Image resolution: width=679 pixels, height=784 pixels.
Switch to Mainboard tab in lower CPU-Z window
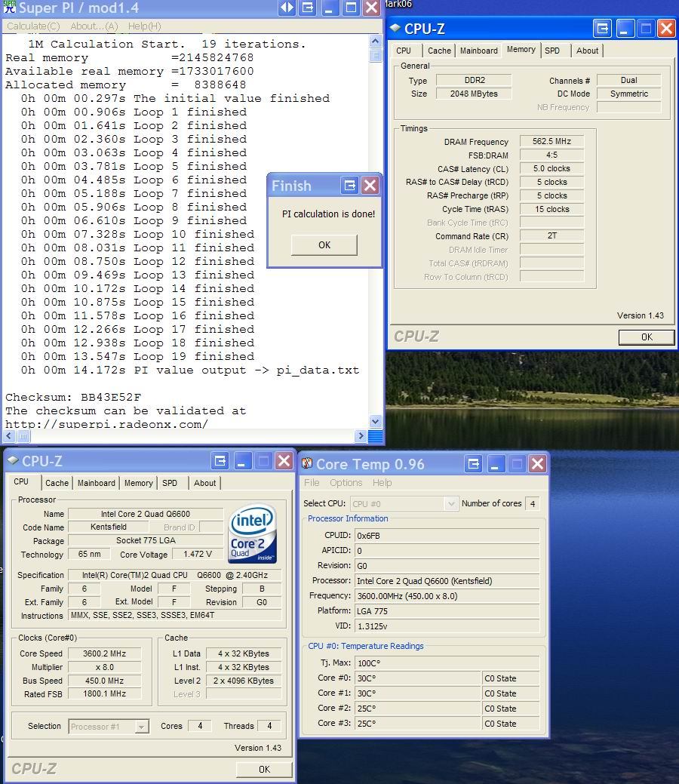tap(96, 483)
